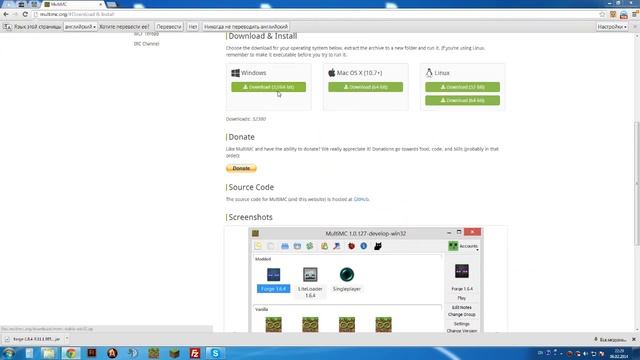The image size is (640, 360).
Task: Click the 'IRC Channel' sidebar link
Action: point(147,44)
